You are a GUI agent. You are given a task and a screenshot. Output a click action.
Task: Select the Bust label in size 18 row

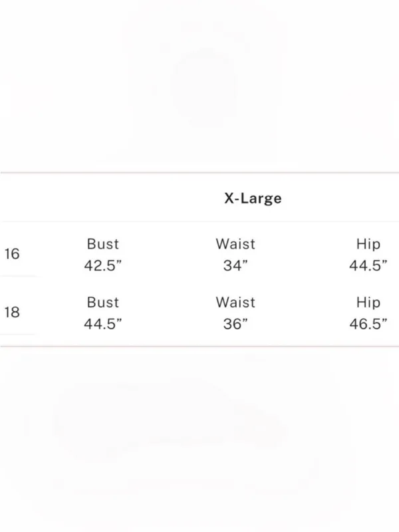pos(103,303)
